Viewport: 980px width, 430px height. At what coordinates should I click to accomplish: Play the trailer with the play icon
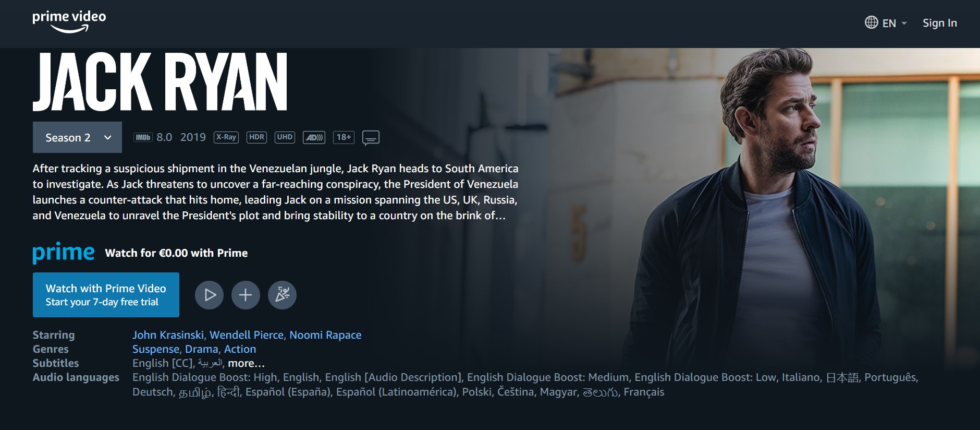(x=209, y=295)
